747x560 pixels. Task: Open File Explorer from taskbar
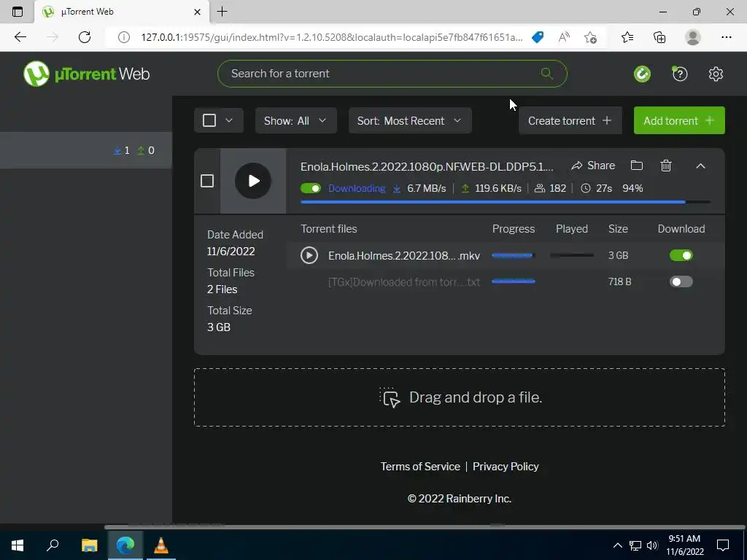click(89, 545)
